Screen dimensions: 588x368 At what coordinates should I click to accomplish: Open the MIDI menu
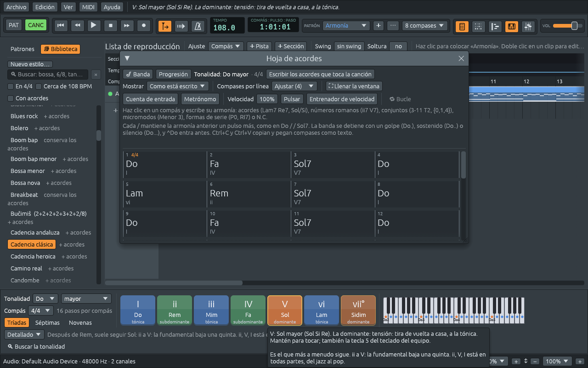(88, 7)
